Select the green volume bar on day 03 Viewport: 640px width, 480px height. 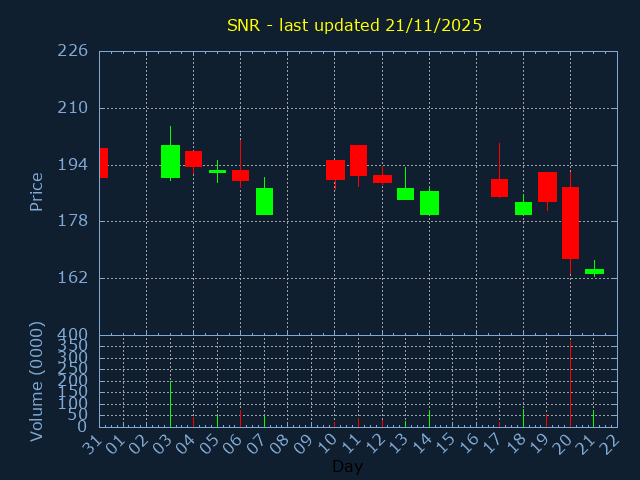170,403
